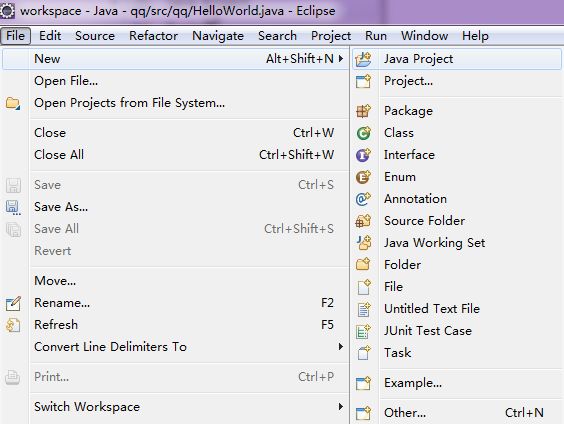Click the JUnit Test Case icon
This screenshot has height=424, width=564.
pos(363,331)
